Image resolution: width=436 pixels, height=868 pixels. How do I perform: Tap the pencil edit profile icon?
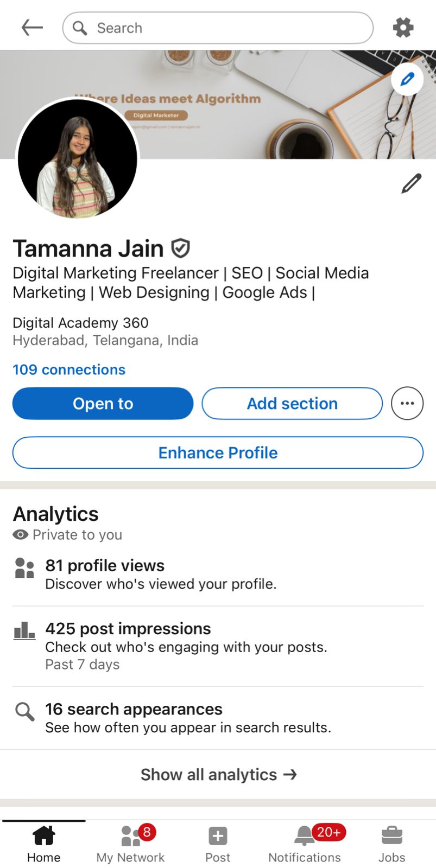pos(411,183)
